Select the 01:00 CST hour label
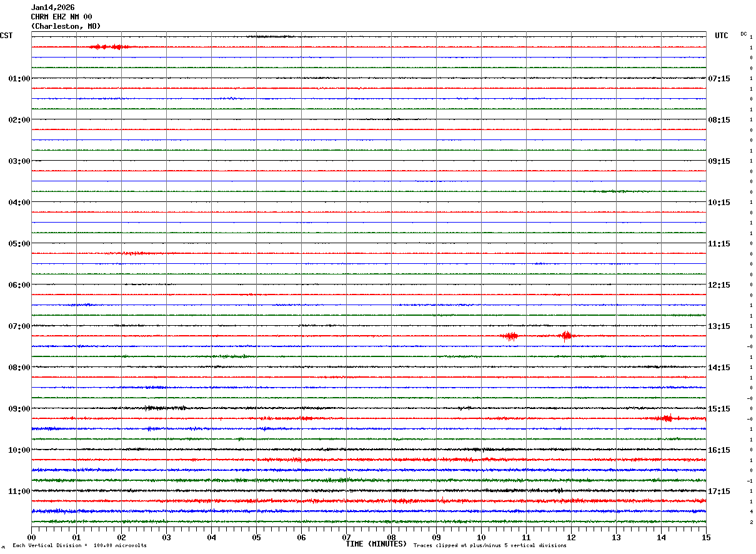The width and height of the screenshot is (756, 554). (19, 78)
